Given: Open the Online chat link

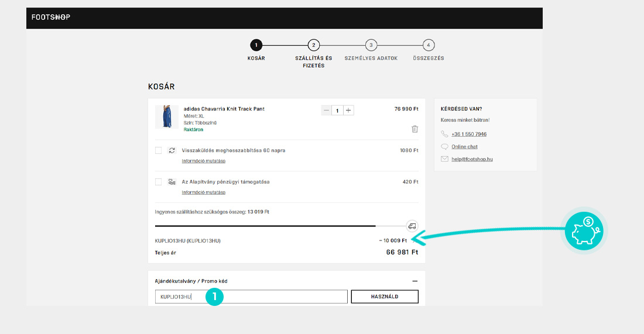Looking at the screenshot, I should click(464, 147).
